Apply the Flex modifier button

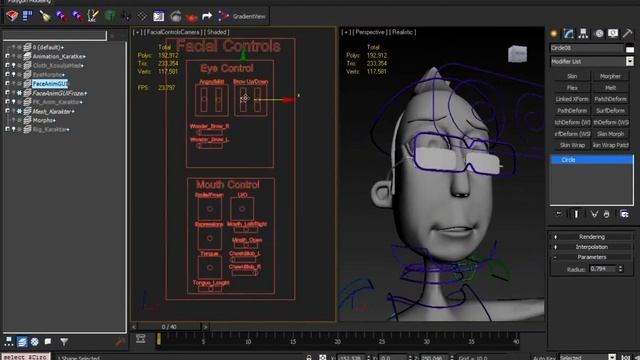[572, 88]
